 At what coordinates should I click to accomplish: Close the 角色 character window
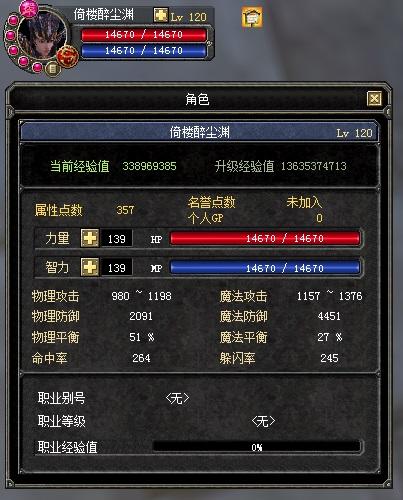coord(374,99)
